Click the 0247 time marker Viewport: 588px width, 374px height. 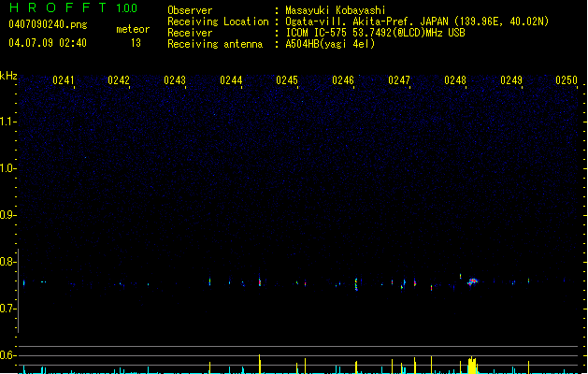399,80
